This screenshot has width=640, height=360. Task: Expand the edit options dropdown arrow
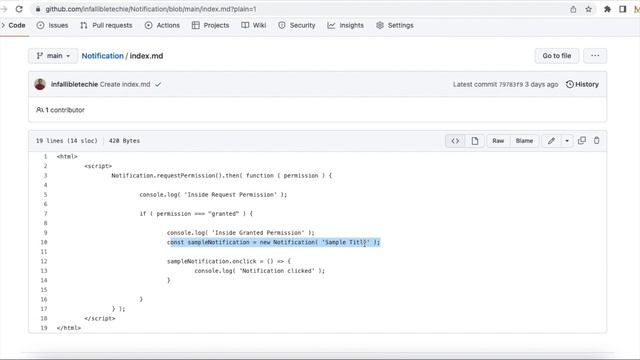tap(567, 141)
